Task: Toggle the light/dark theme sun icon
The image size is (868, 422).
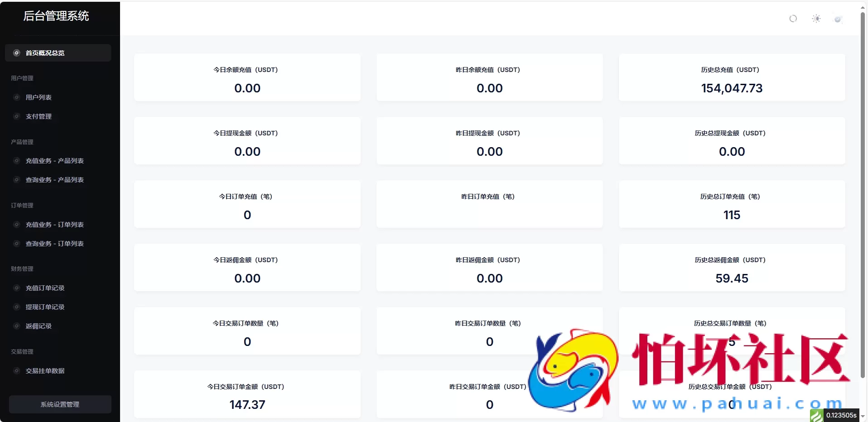Action: tap(816, 19)
